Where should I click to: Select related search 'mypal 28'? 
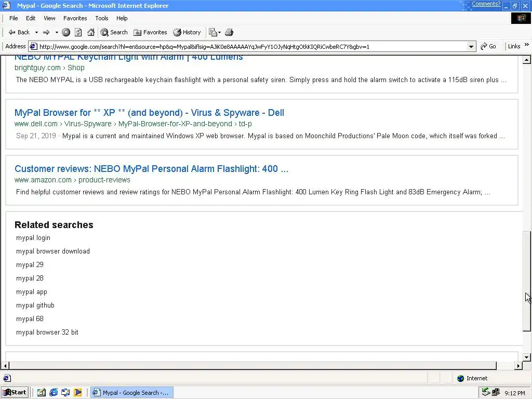click(30, 278)
